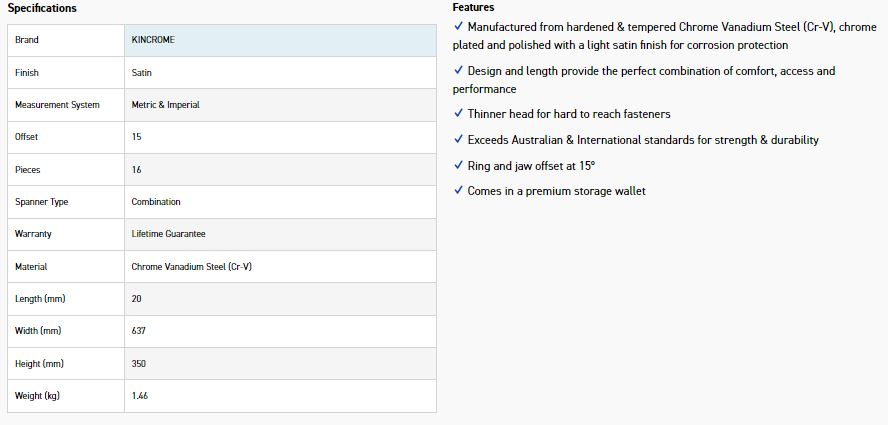Click the Lifetime Guarantee warranty value
This screenshot has width=888, height=425.
pyautogui.click(x=168, y=234)
